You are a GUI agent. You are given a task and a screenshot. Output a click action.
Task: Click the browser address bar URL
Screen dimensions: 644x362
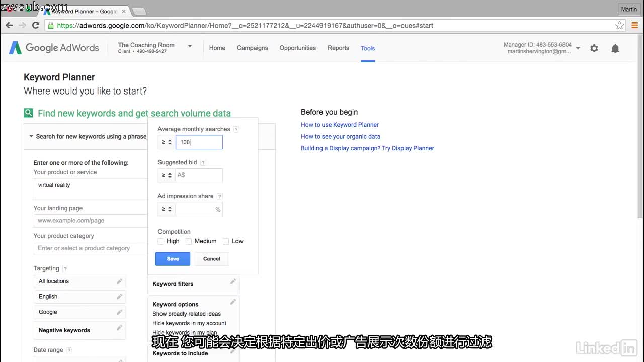pos(245,25)
